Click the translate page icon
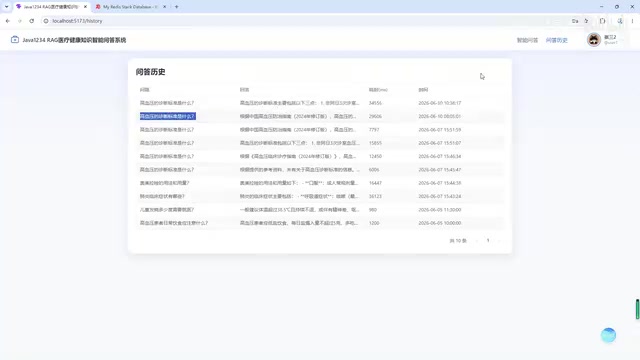The image size is (640, 360). [x=575, y=21]
